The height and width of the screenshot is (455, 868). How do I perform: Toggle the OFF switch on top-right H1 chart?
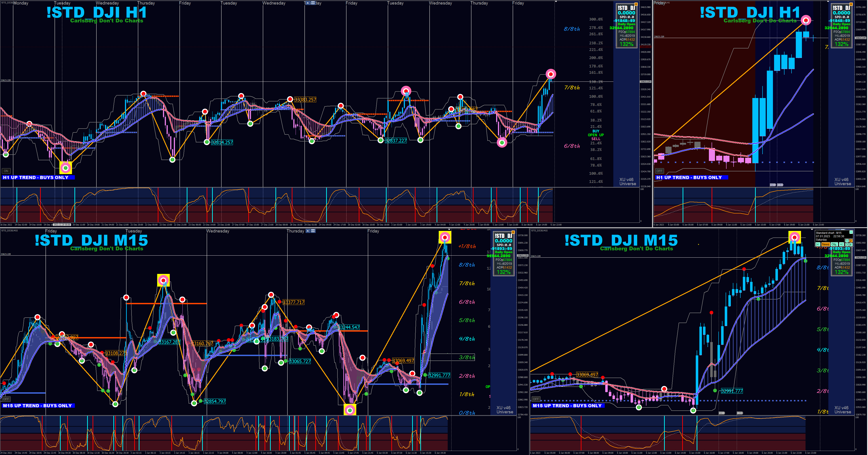point(659,171)
